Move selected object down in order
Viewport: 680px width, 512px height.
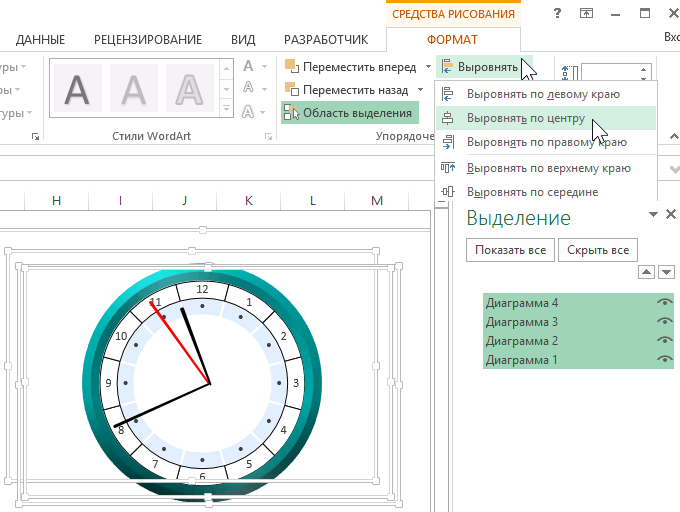[x=666, y=272]
